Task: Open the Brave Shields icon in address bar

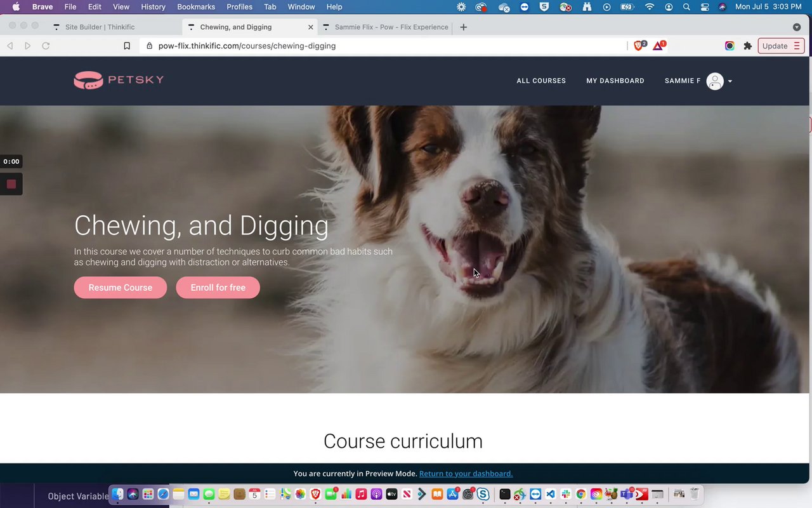Action: click(639, 46)
